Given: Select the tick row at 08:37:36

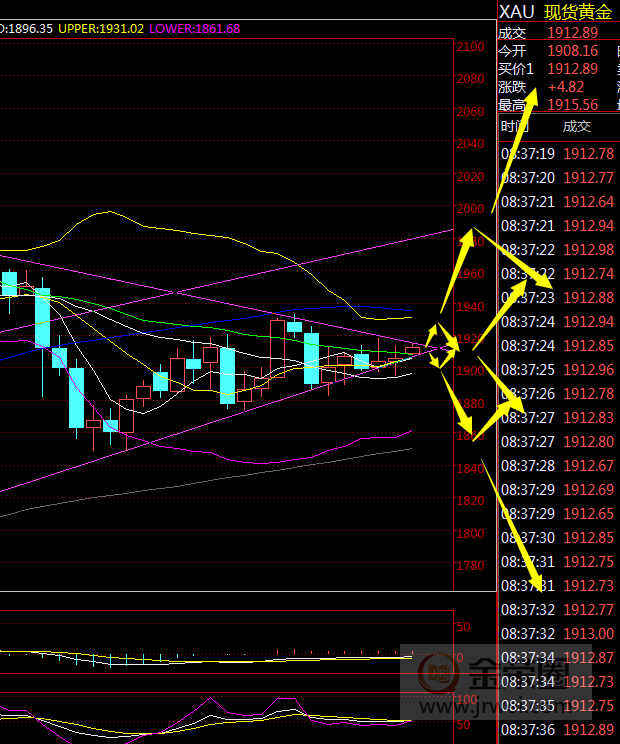Looking at the screenshot, I should click(558, 730).
